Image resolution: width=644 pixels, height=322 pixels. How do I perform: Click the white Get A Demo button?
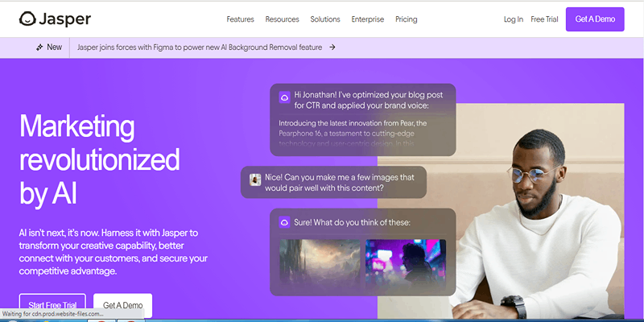123,305
